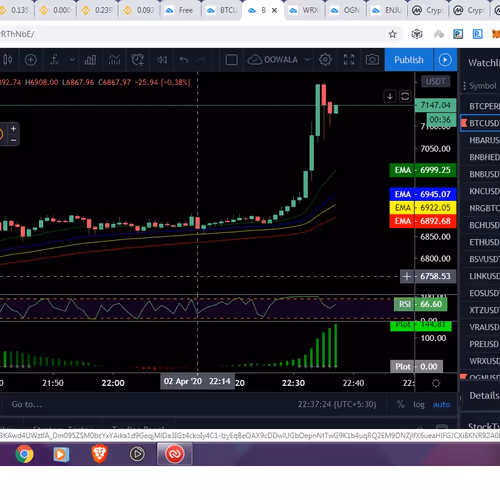Open the chart settings gear in the toolbar
500x500 pixels.
pos(325,60)
